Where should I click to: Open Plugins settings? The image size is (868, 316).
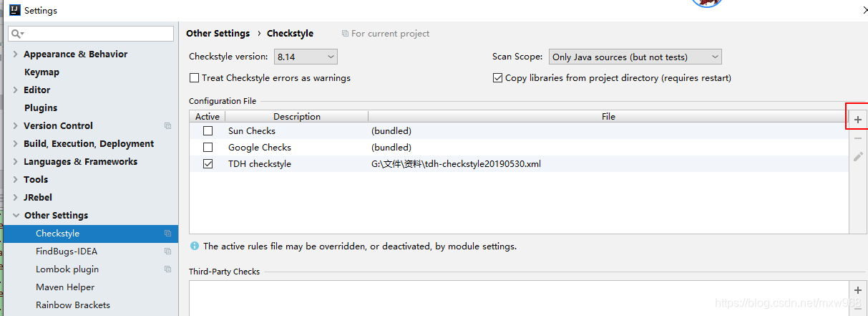[x=41, y=108]
